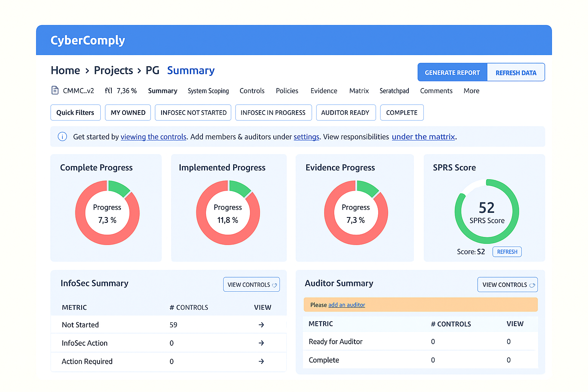The image size is (588, 392).
Task: Refresh the SPRS score
Action: coord(507,252)
